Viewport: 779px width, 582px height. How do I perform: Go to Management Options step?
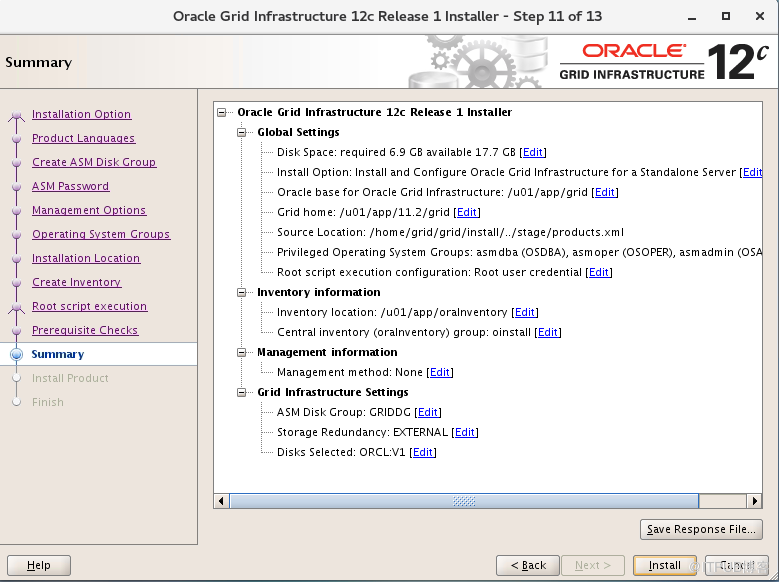tap(89, 210)
